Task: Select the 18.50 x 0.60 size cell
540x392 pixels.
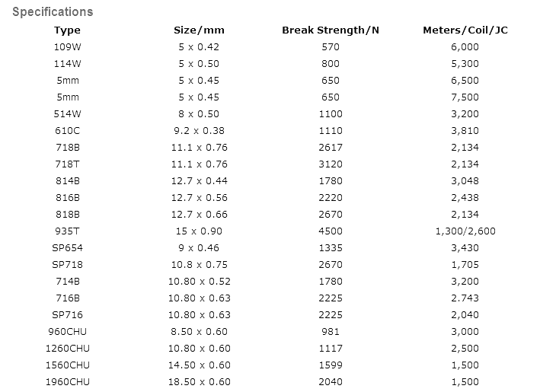Action: 200,382
